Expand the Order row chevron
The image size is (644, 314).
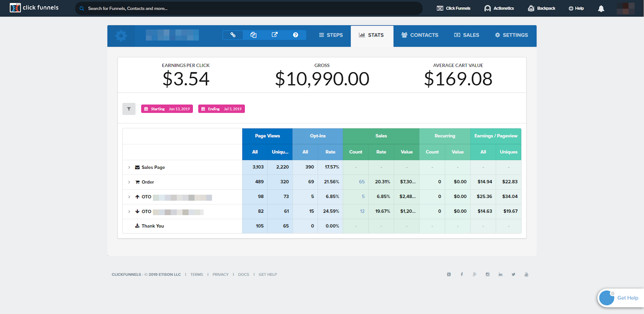pyautogui.click(x=129, y=182)
